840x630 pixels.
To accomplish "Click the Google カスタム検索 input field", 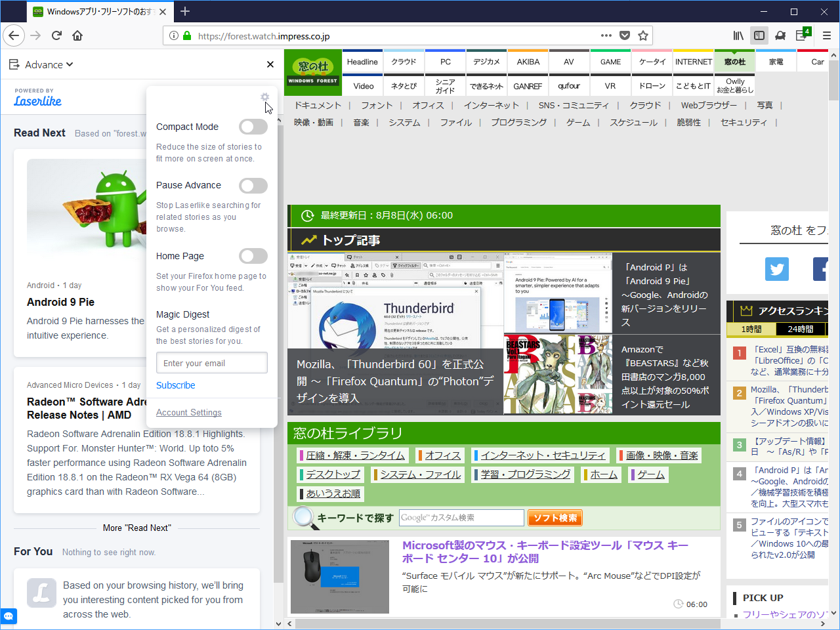I will point(462,518).
